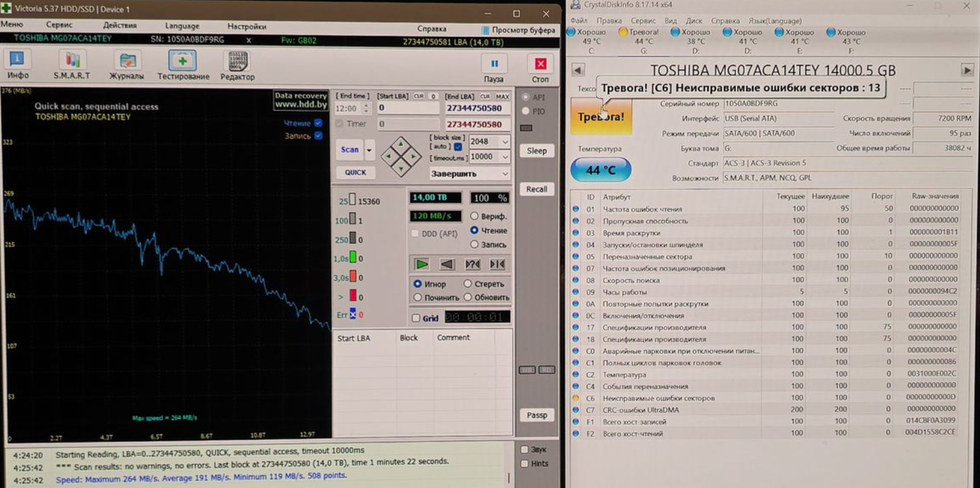This screenshot has height=488, width=980.
Task: Enable the Grid checkbox
Action: tap(416, 318)
